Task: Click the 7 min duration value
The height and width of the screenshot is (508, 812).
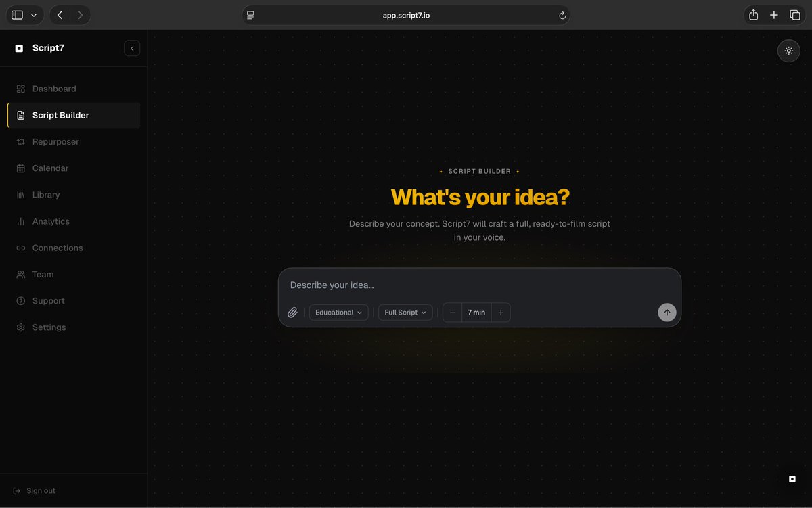Action: click(x=476, y=313)
